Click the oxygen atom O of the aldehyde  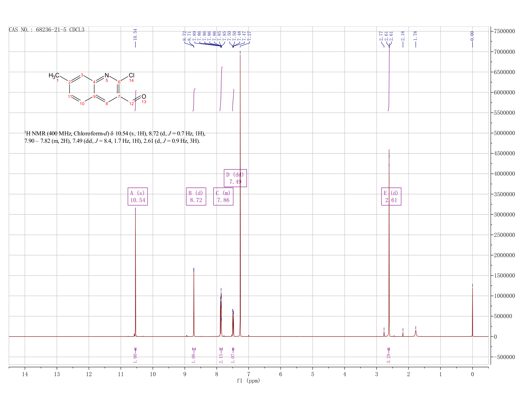point(144,97)
